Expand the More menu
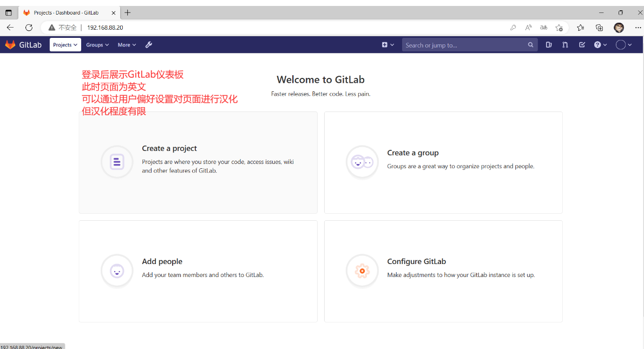 click(x=127, y=45)
